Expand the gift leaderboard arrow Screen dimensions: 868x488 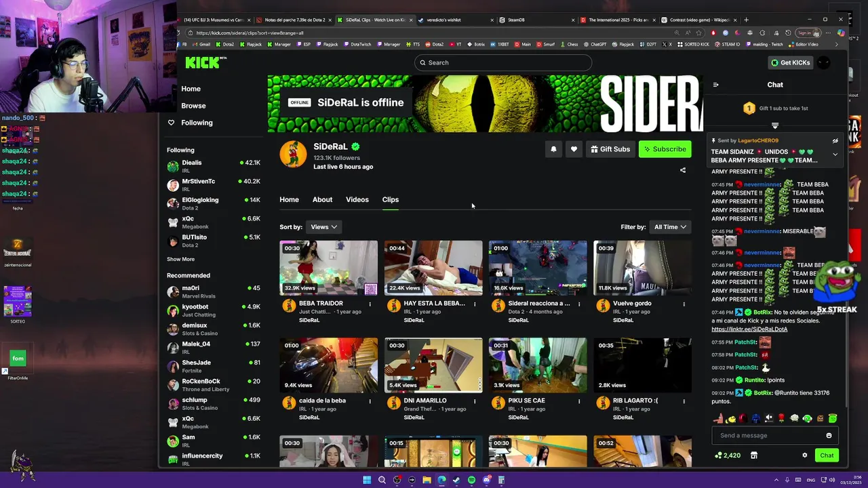click(775, 125)
